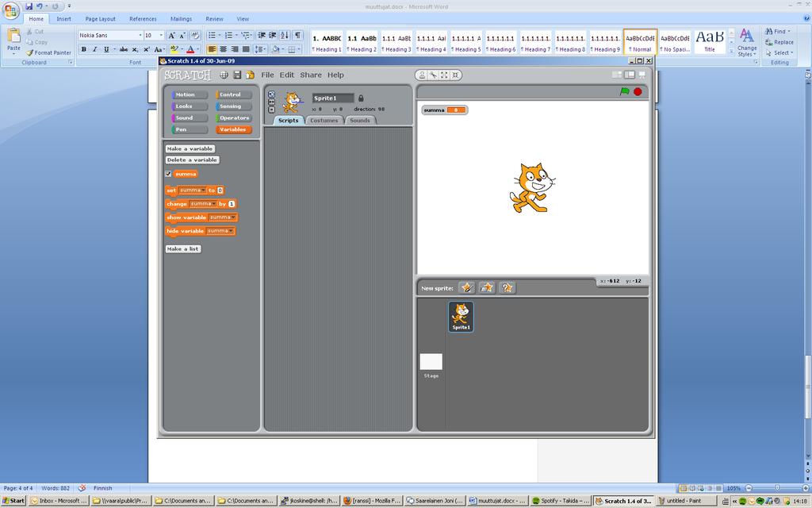Select the Scratch grow sprite tool
This screenshot has height=508, width=812.
pyautogui.click(x=444, y=75)
